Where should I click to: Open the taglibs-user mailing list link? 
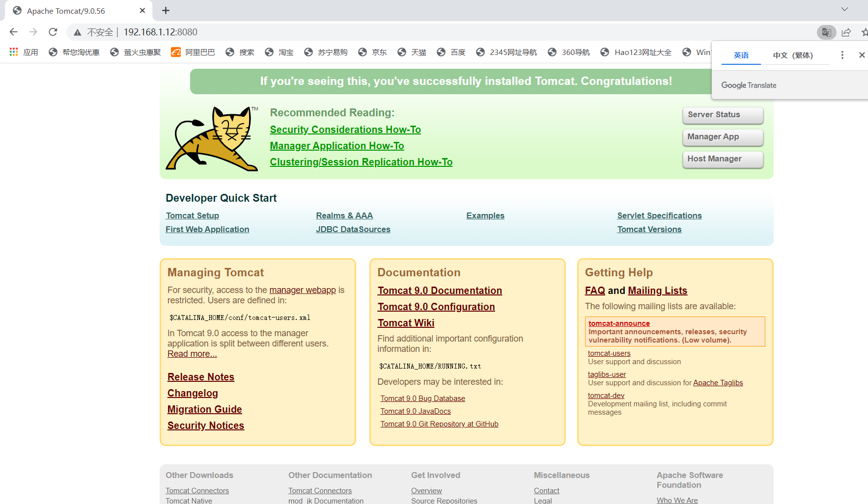click(x=607, y=374)
